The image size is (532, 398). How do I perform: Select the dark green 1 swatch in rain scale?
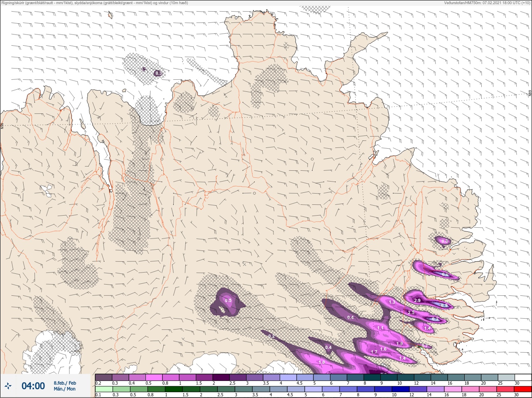173,389
